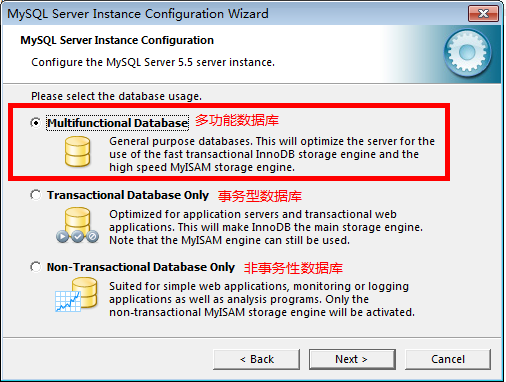506x382 pixels.
Task: Click the Transactional Database Only label text
Action: pyautogui.click(x=128, y=195)
